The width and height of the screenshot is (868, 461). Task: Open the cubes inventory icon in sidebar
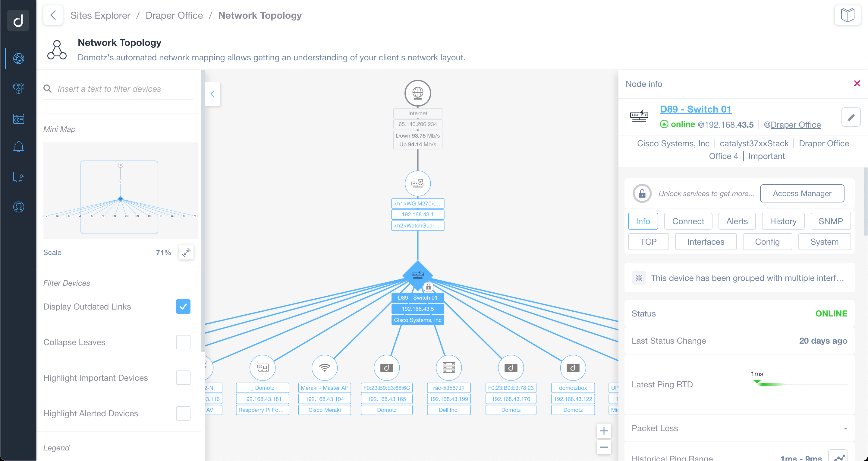[18, 88]
